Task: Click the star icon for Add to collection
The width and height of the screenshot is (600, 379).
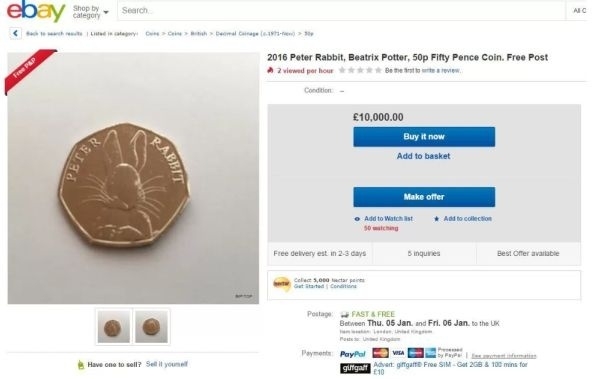Action: pos(436,219)
